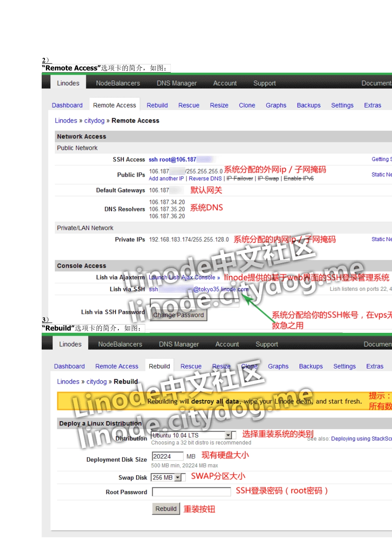Click 106.187.34.20 DNS resolver address

167,202
